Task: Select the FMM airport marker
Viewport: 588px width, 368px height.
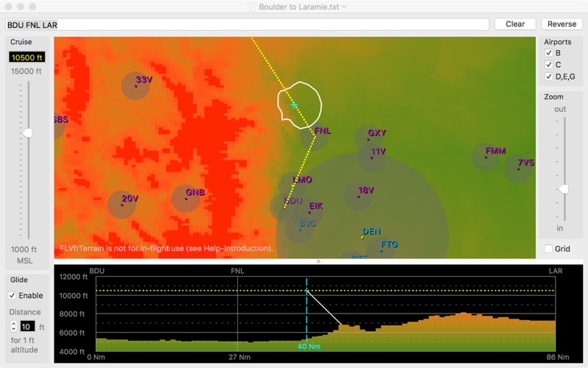Action: (486, 157)
